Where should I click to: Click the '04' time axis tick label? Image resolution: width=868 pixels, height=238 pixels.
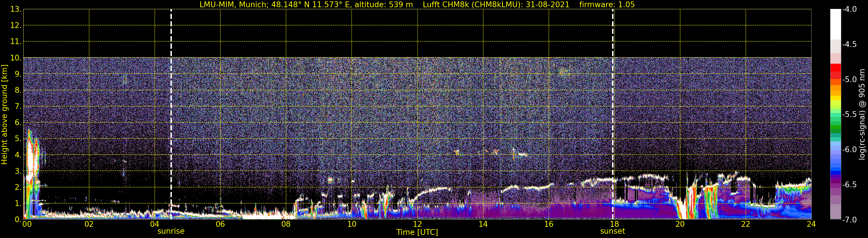[155, 224]
